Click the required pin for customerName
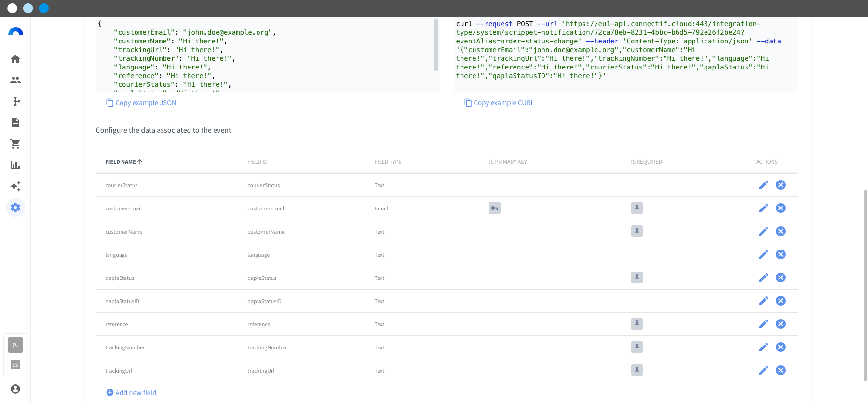Screen dimensions: 868x403 click(x=637, y=231)
